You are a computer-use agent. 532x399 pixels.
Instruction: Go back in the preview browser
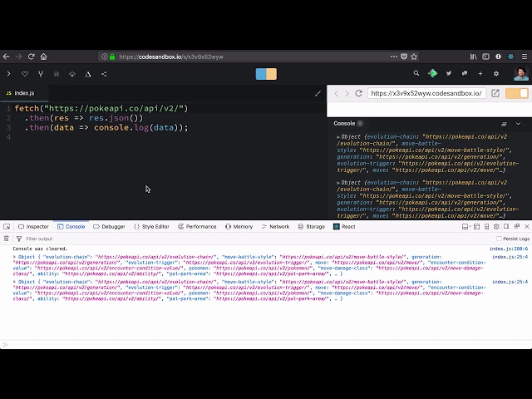(x=336, y=93)
